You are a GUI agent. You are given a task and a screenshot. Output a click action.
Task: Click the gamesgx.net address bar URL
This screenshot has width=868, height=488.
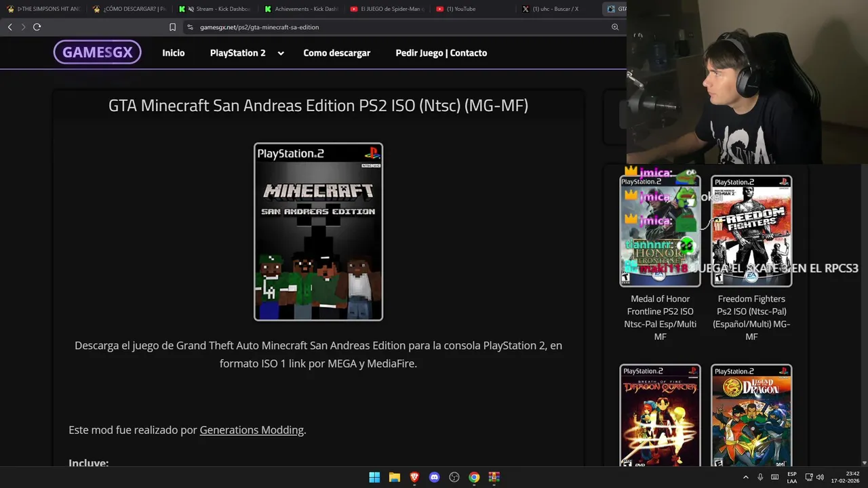tap(259, 27)
